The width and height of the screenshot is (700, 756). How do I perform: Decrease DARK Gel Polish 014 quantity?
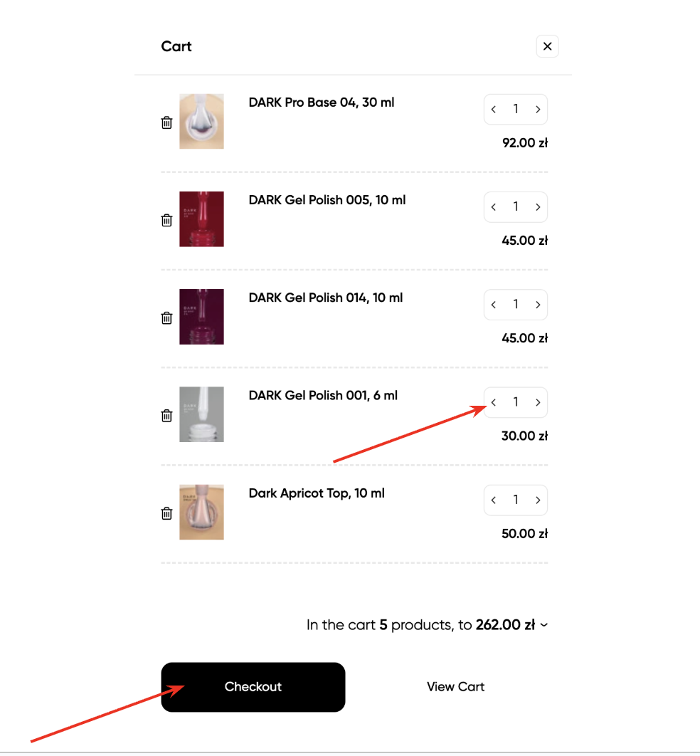(494, 305)
